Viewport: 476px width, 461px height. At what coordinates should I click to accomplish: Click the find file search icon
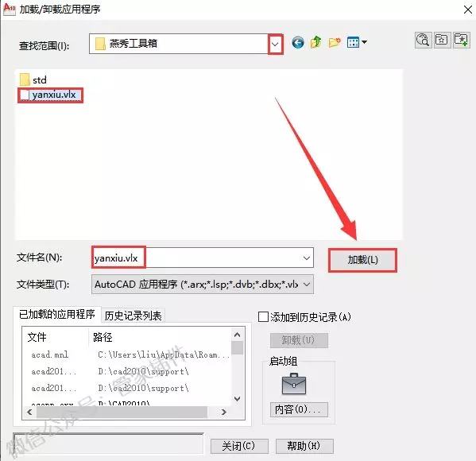(x=424, y=40)
